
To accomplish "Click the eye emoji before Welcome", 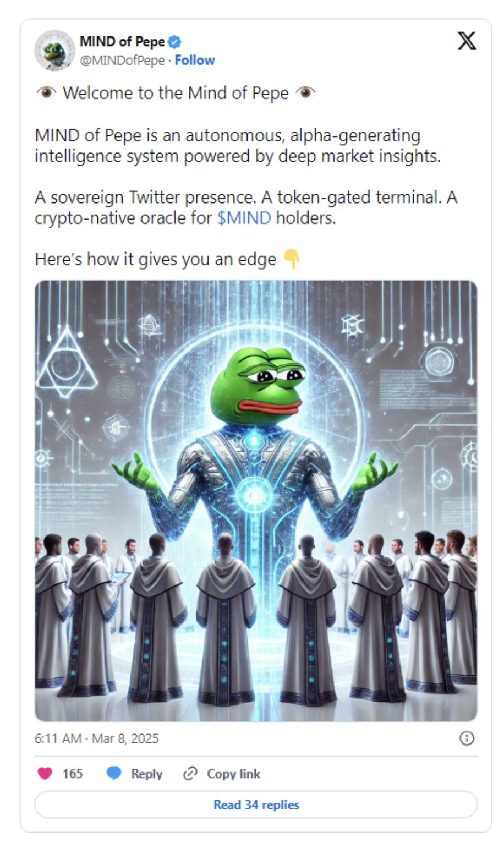I will [x=47, y=92].
